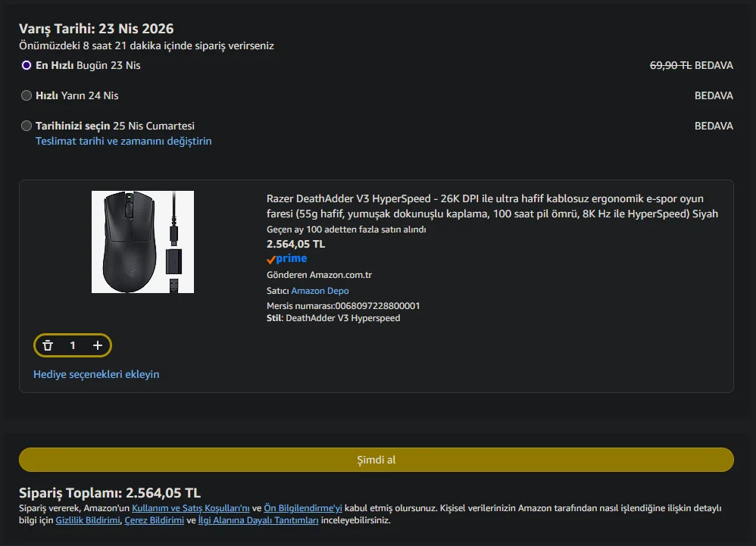
Task: Click Stil: DeathAdder V3 Hyperspeed text
Action: 333,318
